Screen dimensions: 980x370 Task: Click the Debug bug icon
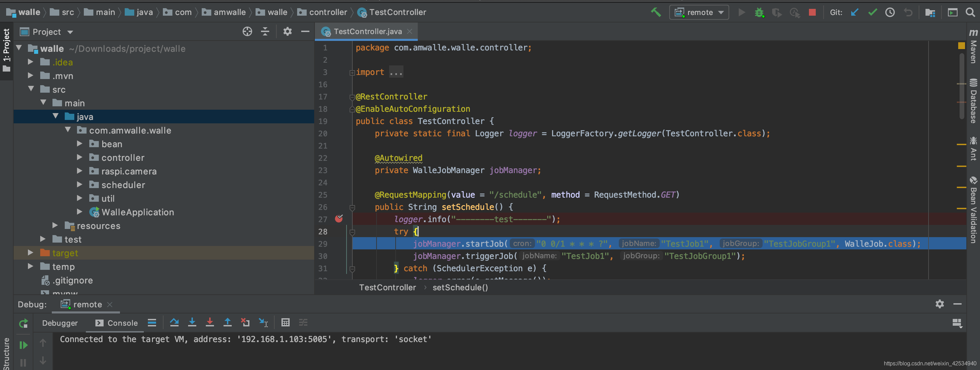click(759, 13)
